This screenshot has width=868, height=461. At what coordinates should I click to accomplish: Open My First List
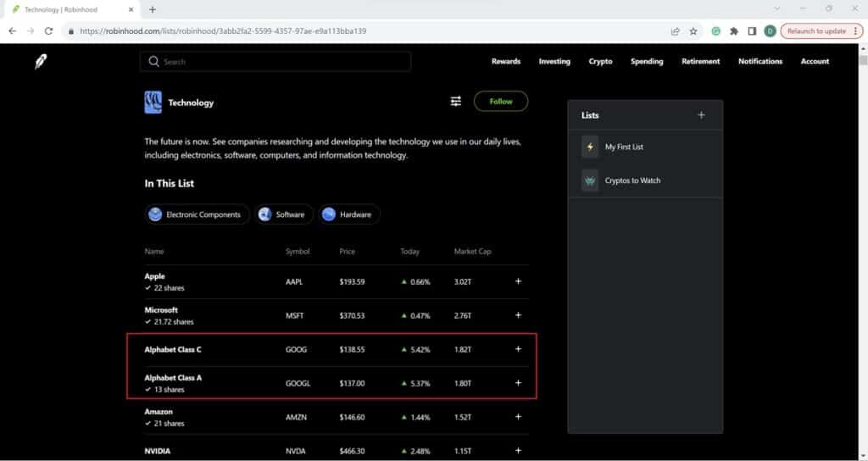pos(645,147)
